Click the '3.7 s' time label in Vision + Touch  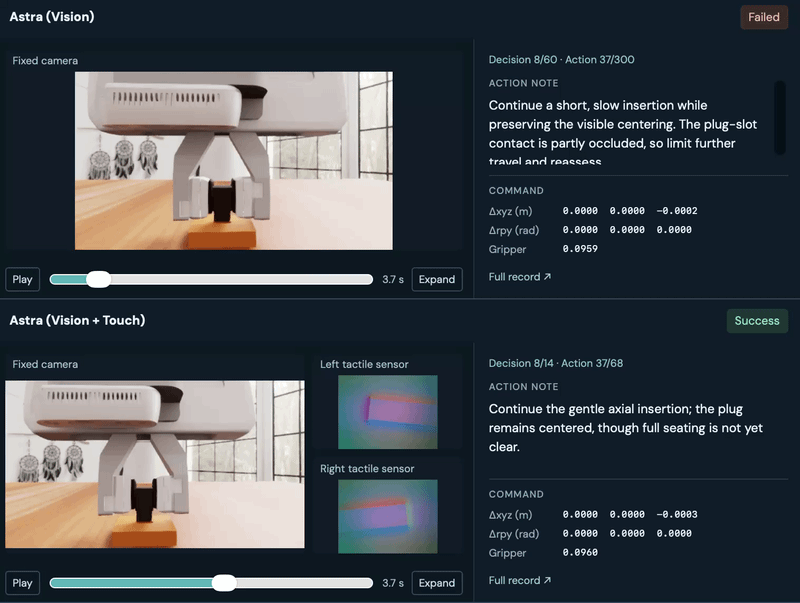tap(393, 583)
